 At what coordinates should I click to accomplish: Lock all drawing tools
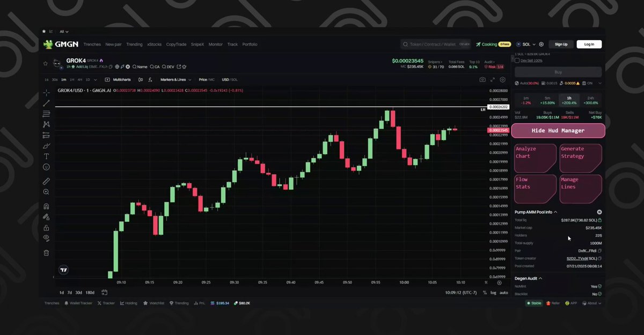point(46,228)
